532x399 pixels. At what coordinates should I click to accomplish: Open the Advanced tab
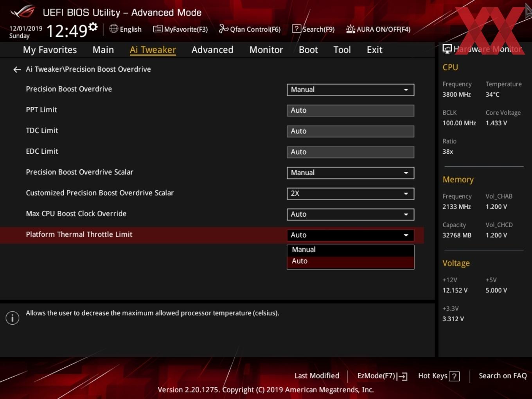pos(212,50)
